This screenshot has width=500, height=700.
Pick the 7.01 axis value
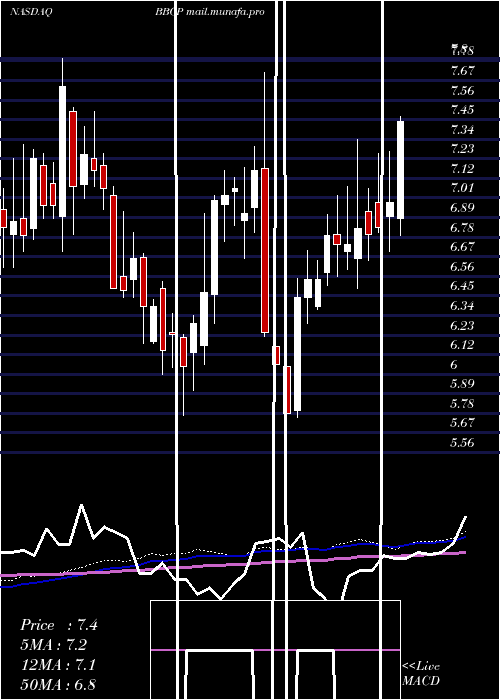point(462,188)
